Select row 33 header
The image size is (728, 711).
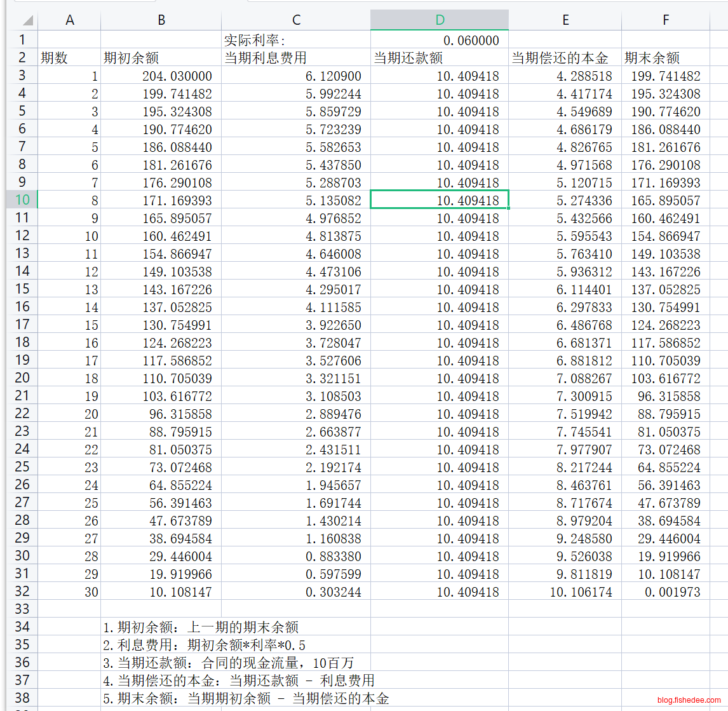22,609
